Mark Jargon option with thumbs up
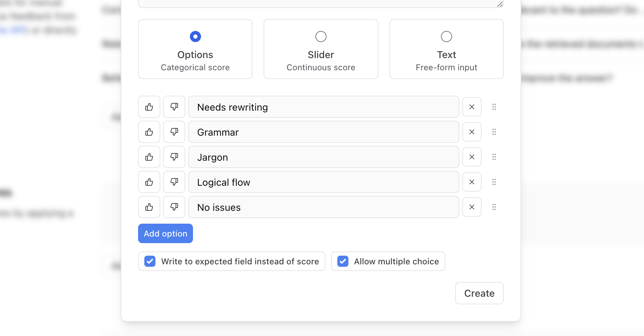Viewport: 644px width, 336px height. pyautogui.click(x=149, y=157)
